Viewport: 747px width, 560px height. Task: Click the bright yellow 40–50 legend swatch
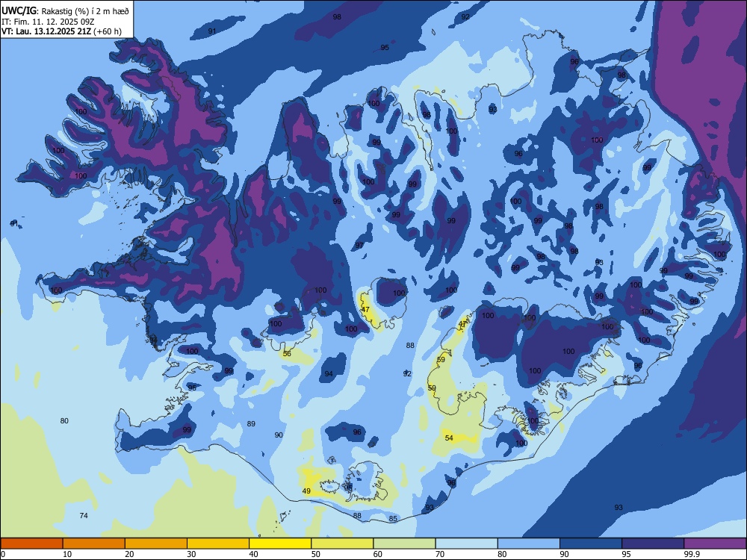click(x=280, y=544)
